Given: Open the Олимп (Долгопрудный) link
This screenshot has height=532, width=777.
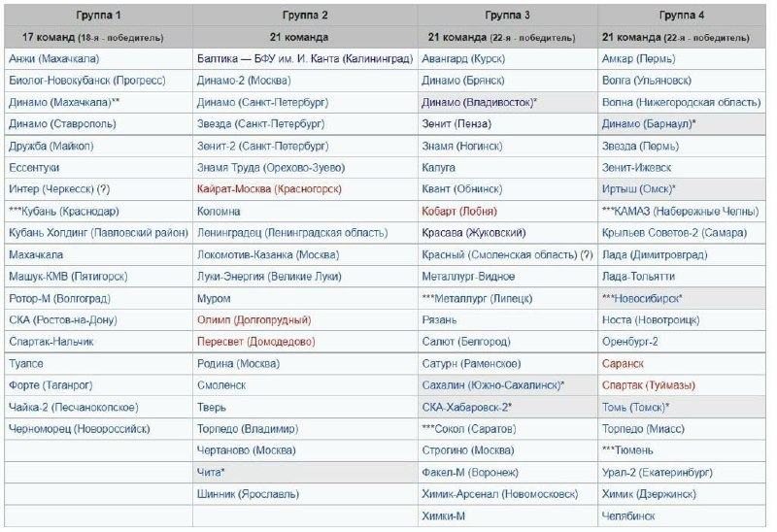Looking at the screenshot, I should [253, 319].
